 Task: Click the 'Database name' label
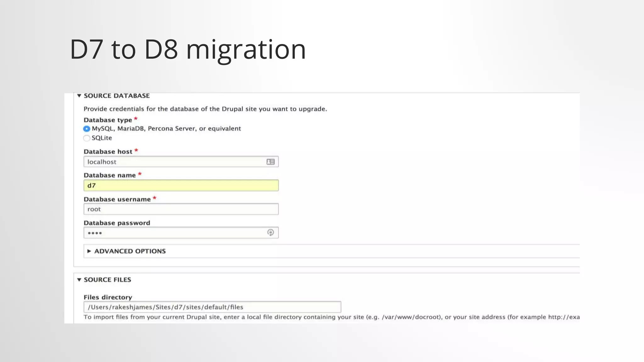coord(109,175)
